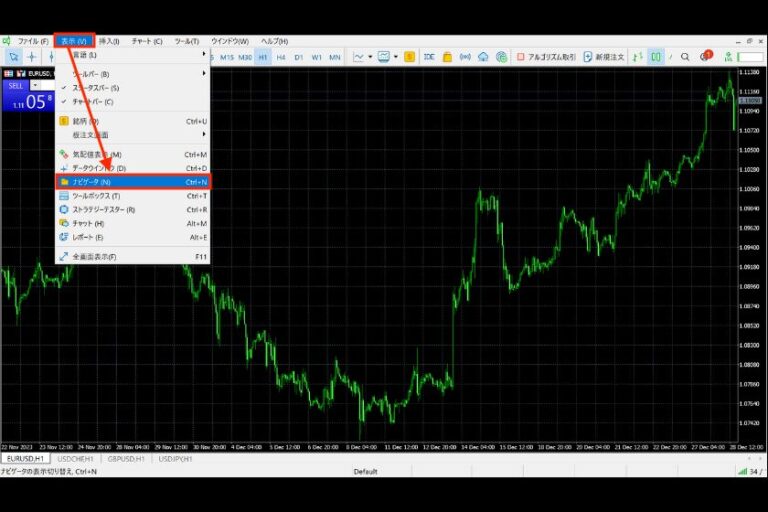Toggle チャートバー checkmark in menu
Viewport: 768px width, 512px height.
point(64,102)
